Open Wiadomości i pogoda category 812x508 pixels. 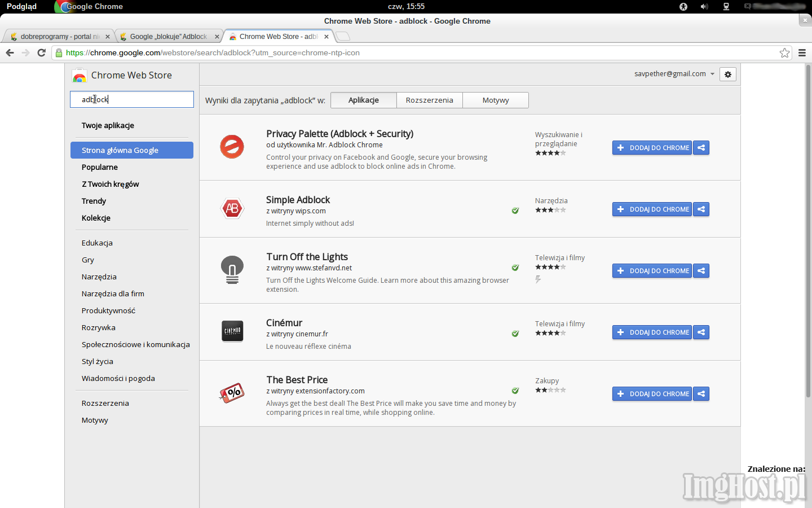[x=118, y=378]
